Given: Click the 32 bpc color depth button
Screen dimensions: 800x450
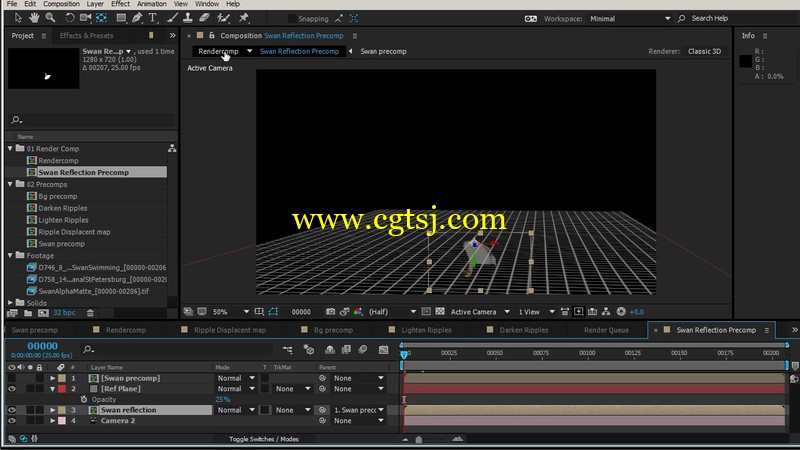Looking at the screenshot, I should tap(64, 313).
